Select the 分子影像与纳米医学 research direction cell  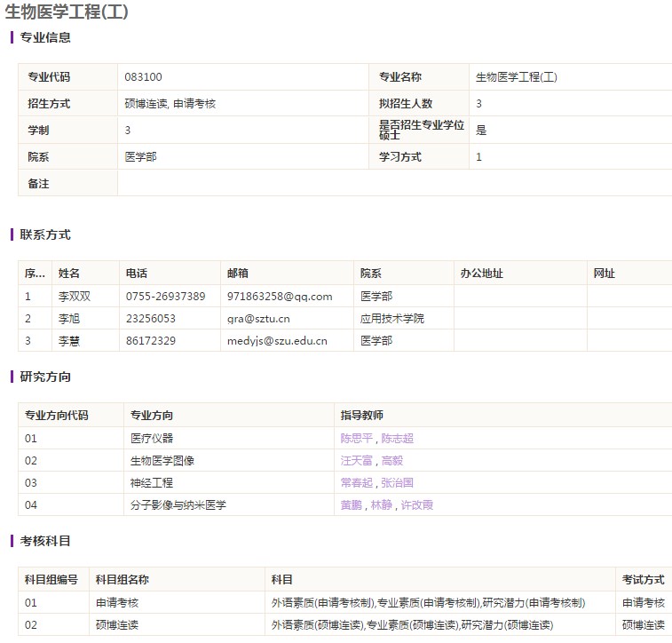[x=178, y=504]
